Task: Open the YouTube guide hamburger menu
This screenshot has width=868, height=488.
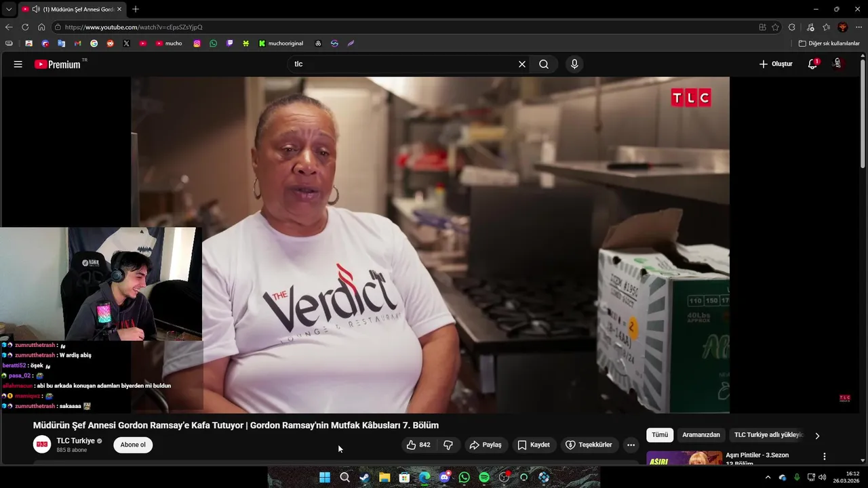Action: [18, 64]
